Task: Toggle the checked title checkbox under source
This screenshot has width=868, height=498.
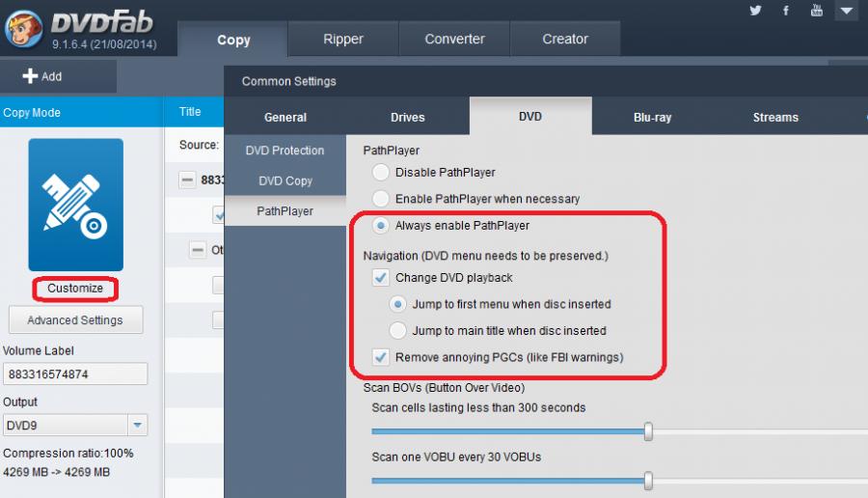Action: tap(219, 215)
